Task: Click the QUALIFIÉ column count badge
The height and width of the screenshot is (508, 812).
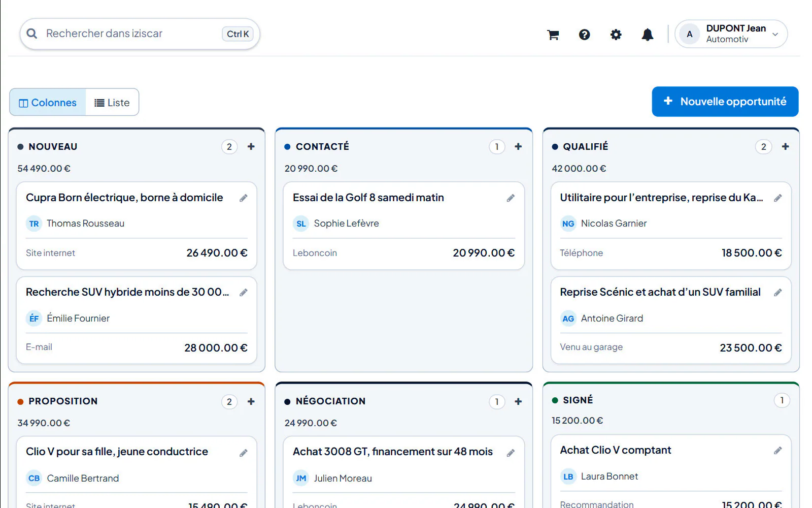Action: tap(764, 147)
